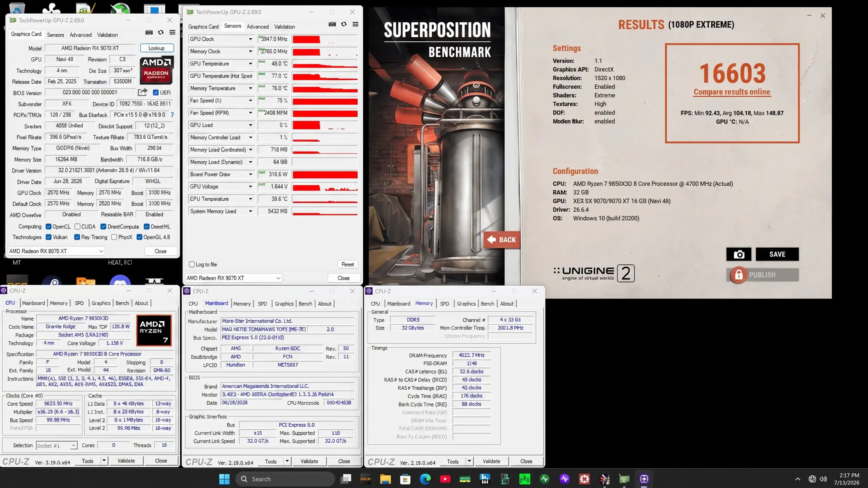Open the Fan Speed (RPM) sensor dropdown arrow
The image size is (868, 488).
click(x=251, y=113)
